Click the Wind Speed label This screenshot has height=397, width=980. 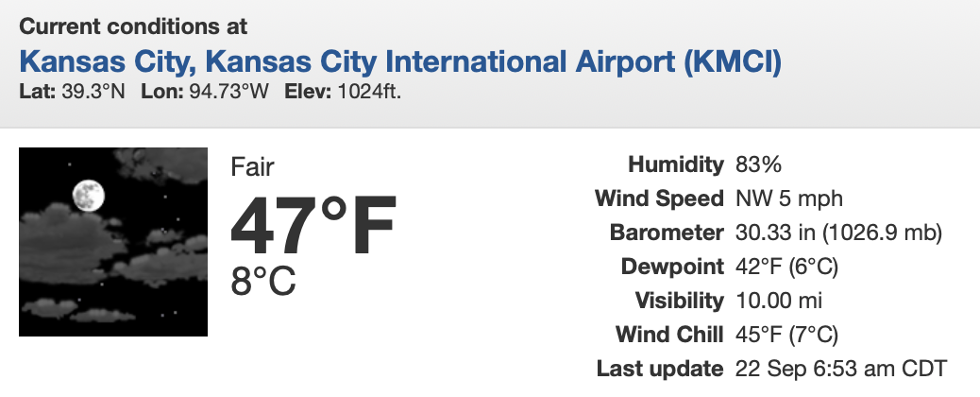coord(659,199)
